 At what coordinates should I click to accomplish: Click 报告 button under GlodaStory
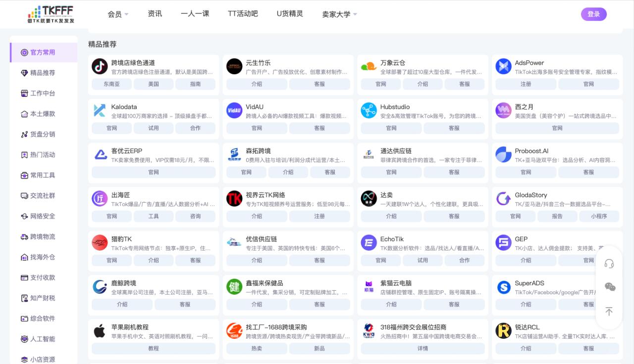point(557,216)
